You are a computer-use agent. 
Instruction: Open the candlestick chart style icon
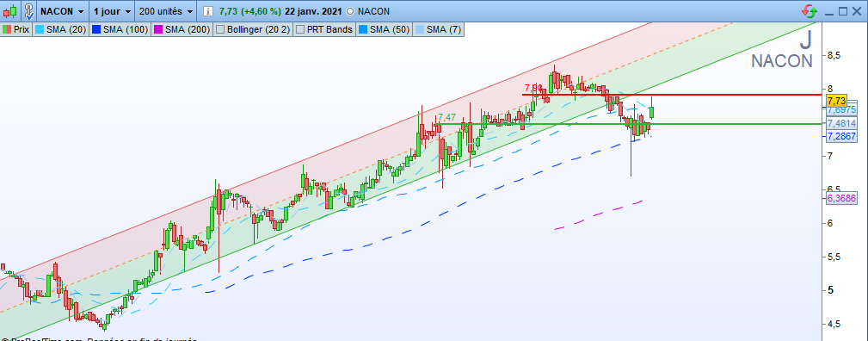point(11,11)
